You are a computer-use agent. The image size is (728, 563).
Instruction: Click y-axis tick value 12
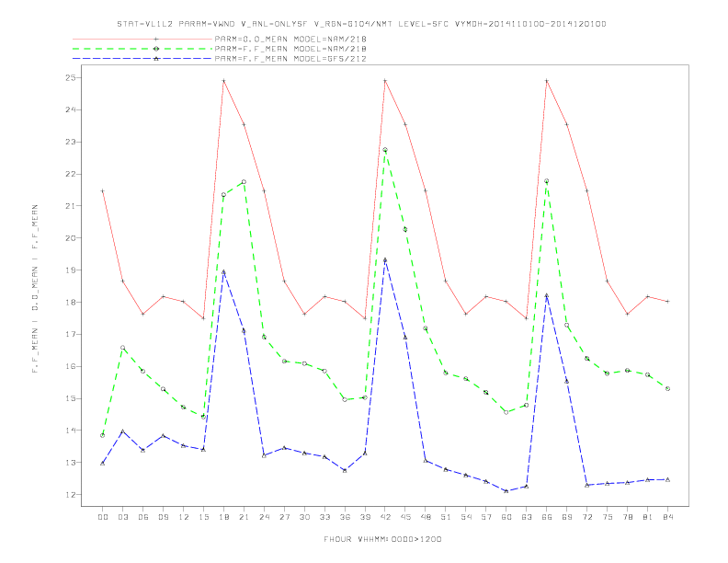[71, 494]
